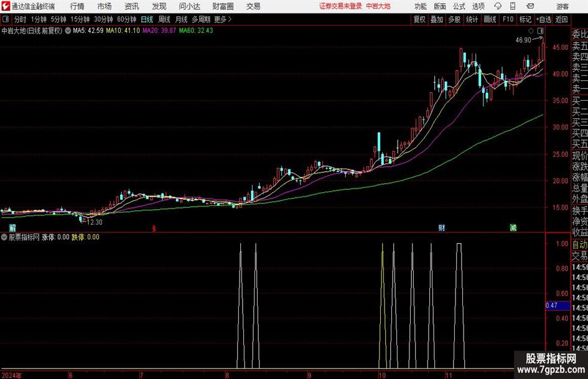Select the 日线 period tab

tap(147, 19)
